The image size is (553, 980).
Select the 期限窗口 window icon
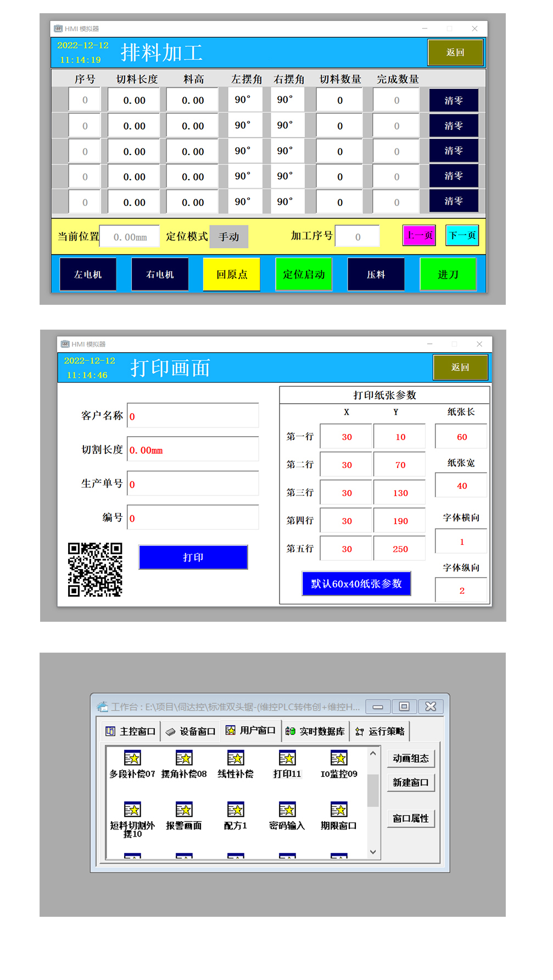[339, 810]
